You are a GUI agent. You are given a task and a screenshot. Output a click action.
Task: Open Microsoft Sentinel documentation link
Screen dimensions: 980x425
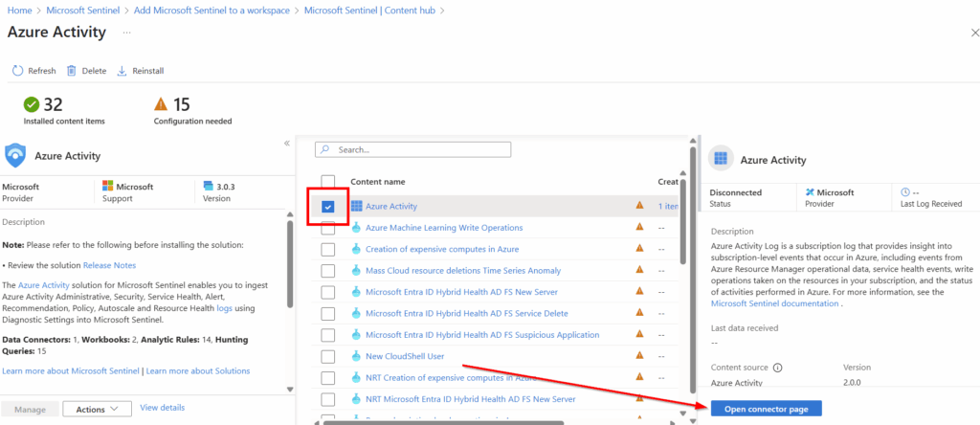775,303
